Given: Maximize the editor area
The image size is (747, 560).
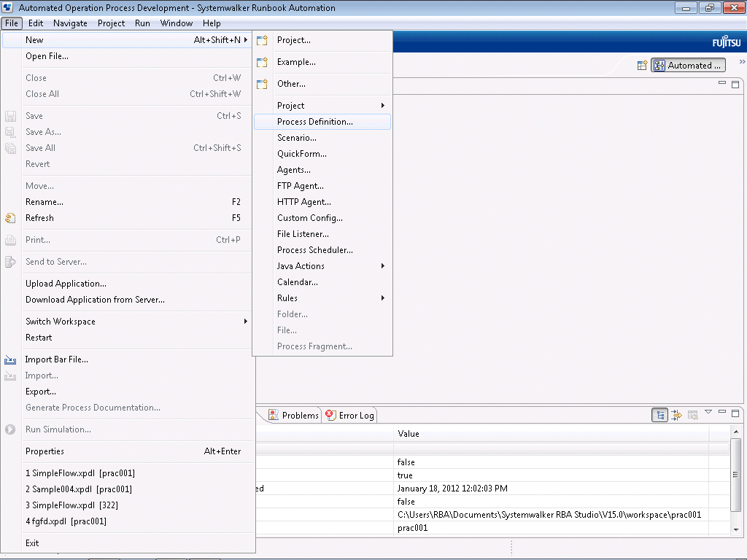Looking at the screenshot, I should tap(735, 85).
